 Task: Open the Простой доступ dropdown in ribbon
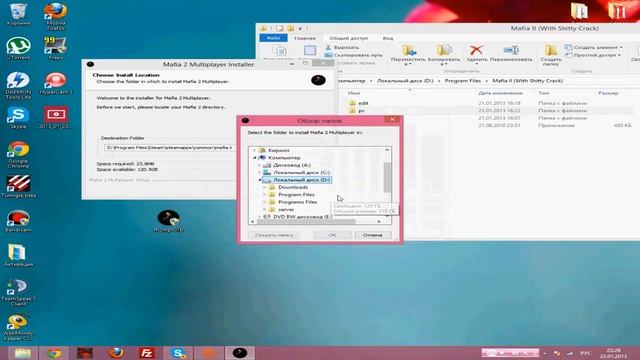tap(593, 55)
